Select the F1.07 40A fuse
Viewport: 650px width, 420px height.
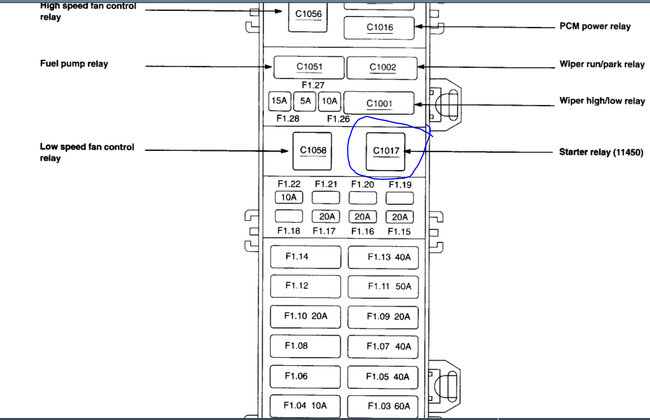click(x=383, y=347)
